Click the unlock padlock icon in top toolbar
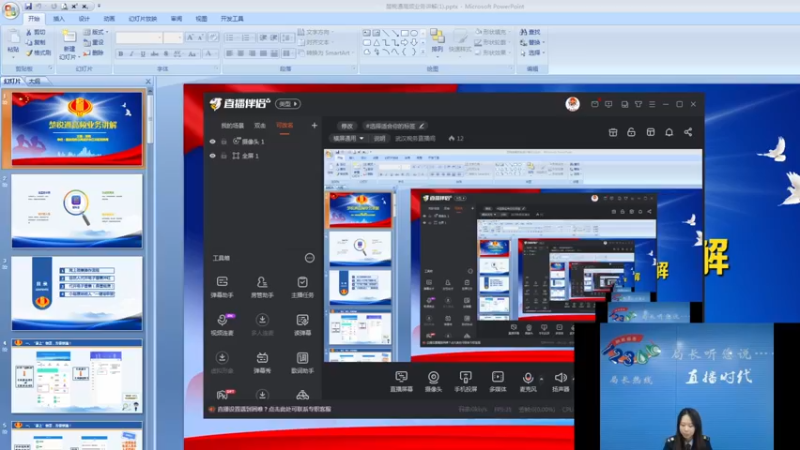The height and width of the screenshot is (450, 800). (631, 132)
